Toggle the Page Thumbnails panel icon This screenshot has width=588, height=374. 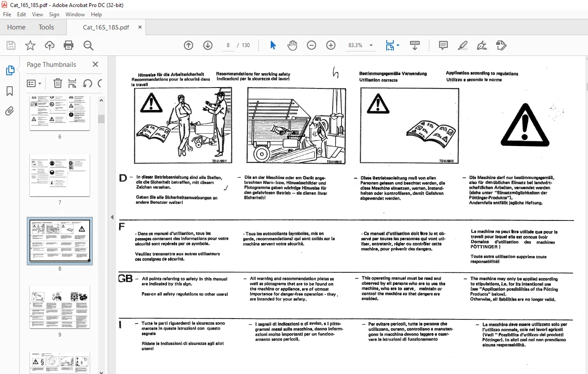[10, 70]
